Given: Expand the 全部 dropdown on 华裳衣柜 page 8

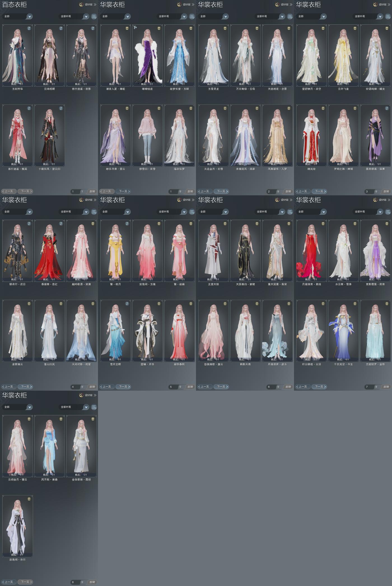Looking at the screenshot, I should coord(17,407).
